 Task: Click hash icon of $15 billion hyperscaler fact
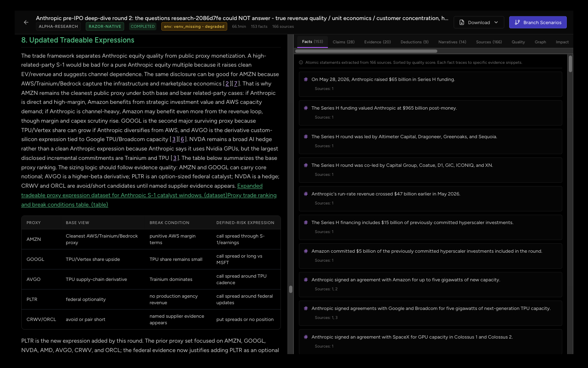306,222
